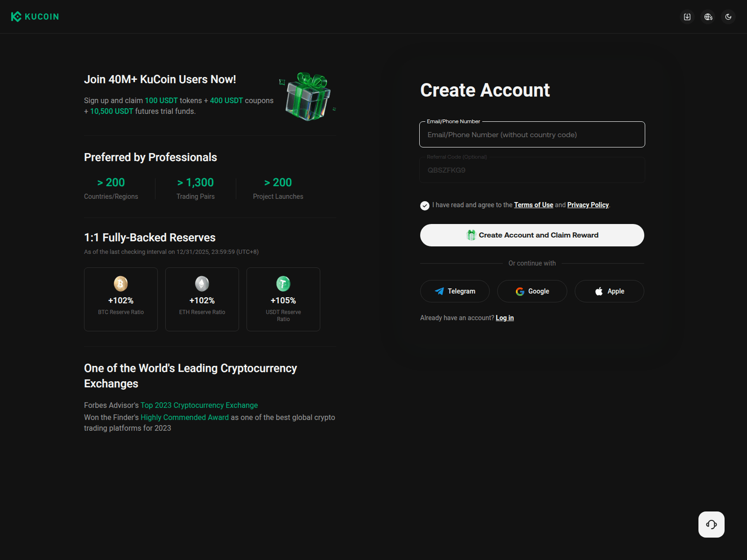
Task: Click 'Join 40M+ KuCoin Users Now!' heading
Action: 160,79
